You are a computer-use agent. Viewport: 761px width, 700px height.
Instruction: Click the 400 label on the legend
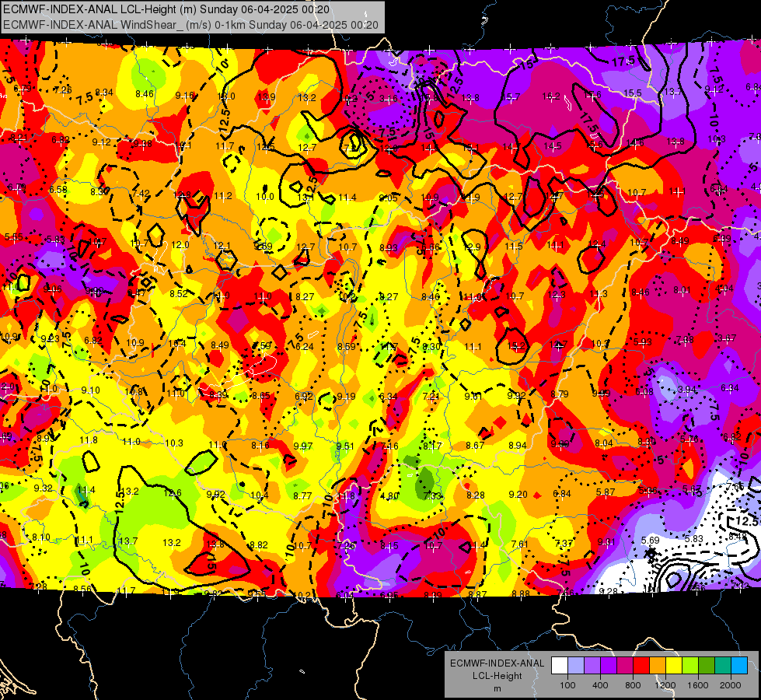coord(600,685)
